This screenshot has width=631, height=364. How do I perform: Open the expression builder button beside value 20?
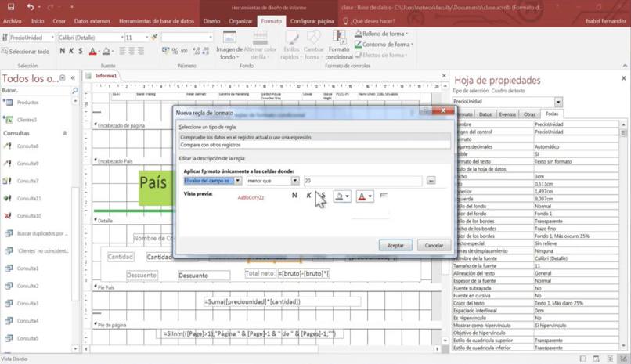(x=431, y=181)
